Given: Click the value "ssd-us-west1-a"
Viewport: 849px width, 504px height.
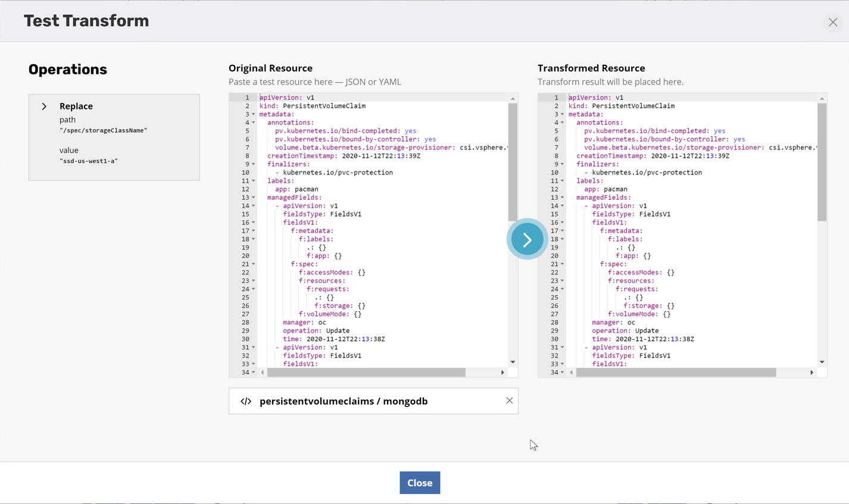Looking at the screenshot, I should coord(89,161).
